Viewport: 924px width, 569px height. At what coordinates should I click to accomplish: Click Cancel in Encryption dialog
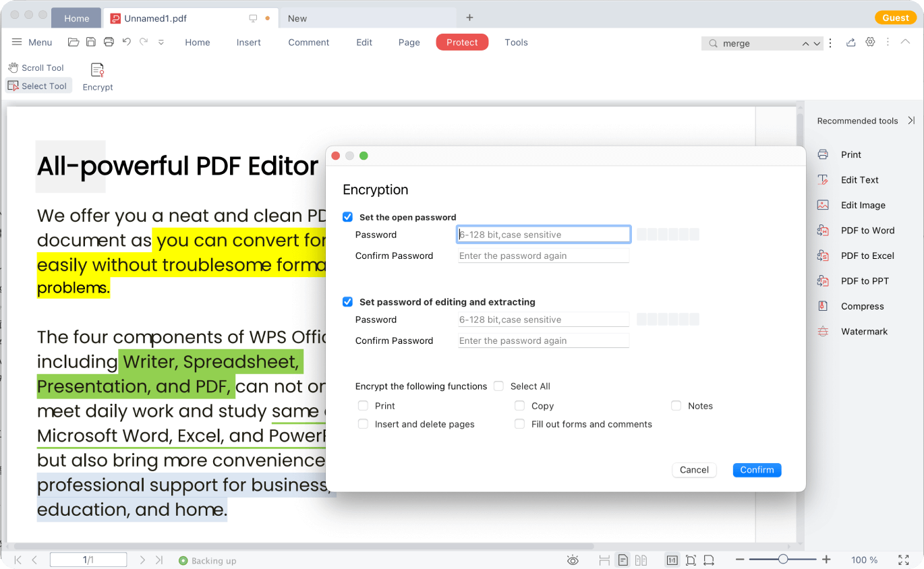694,470
